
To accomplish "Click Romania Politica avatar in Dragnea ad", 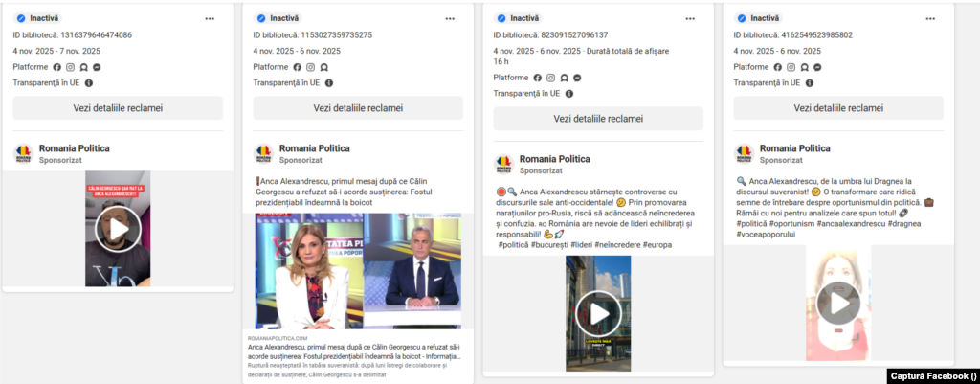I will pos(744,153).
